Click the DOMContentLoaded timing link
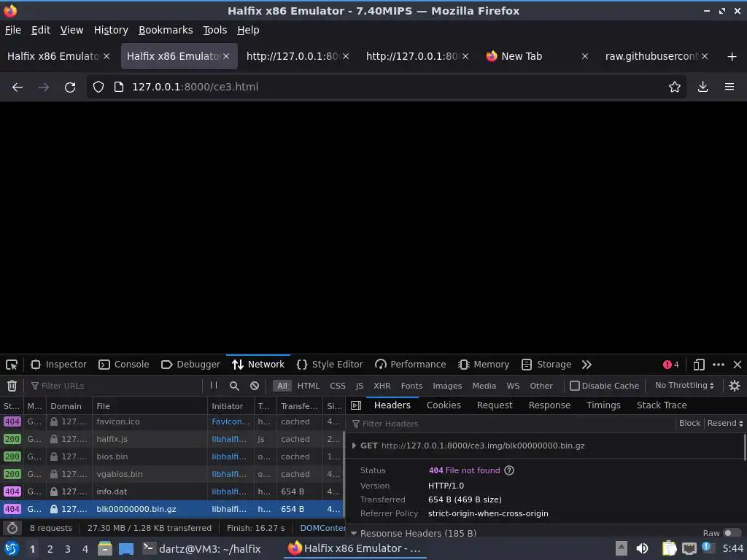 pos(322,528)
